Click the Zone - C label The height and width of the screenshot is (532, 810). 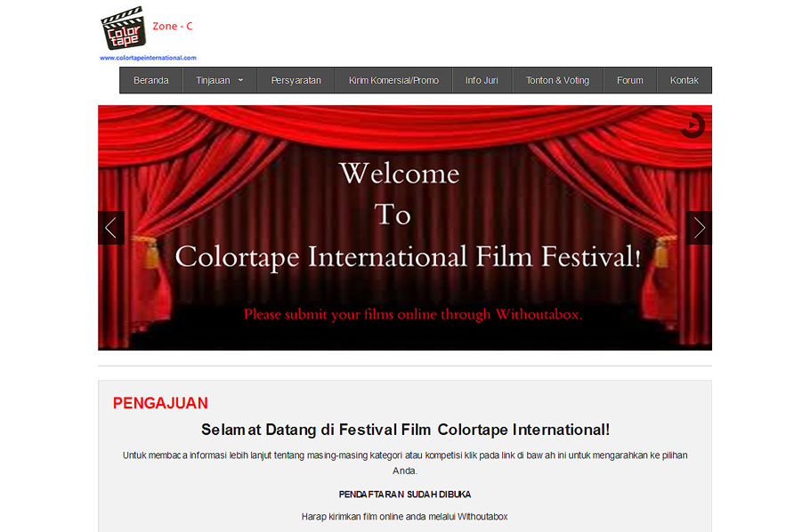(173, 27)
